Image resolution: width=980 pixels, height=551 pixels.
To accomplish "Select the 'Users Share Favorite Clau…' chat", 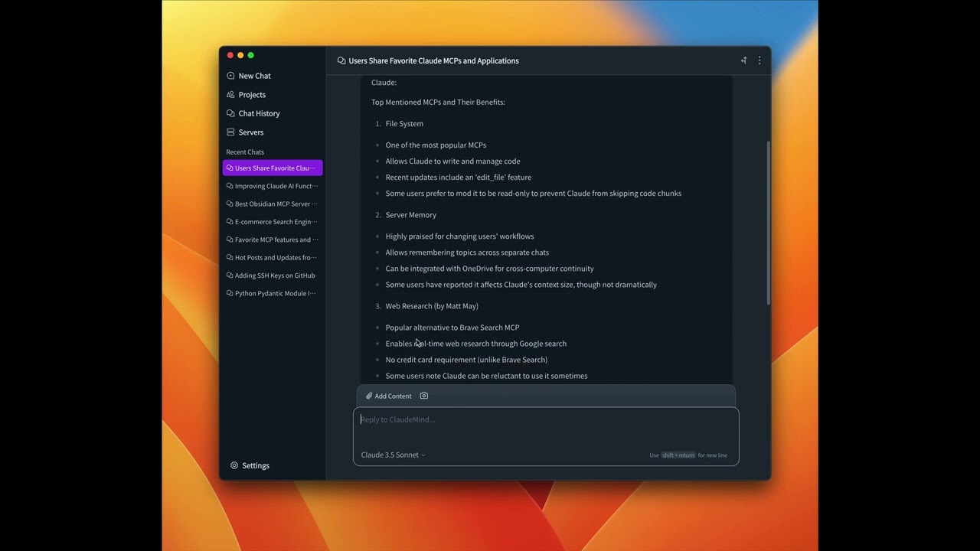I will pyautogui.click(x=273, y=168).
